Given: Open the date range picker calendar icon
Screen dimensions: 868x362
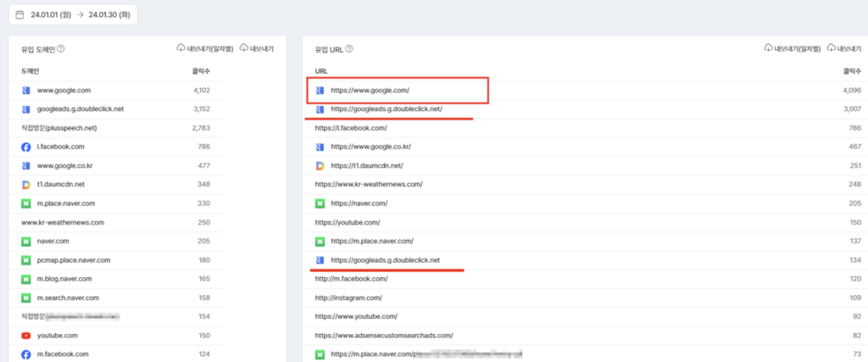Looking at the screenshot, I should point(19,15).
